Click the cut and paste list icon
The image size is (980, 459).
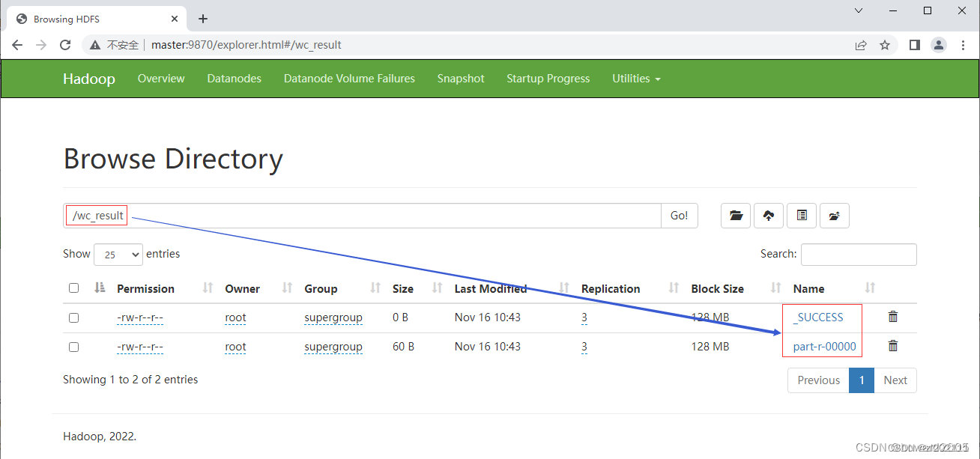[x=802, y=216]
